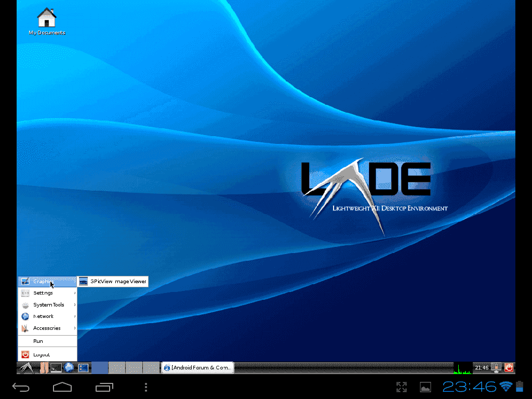The height and width of the screenshot is (399, 532).
Task: Click the 21:46 panel clock
Action: 482,367
